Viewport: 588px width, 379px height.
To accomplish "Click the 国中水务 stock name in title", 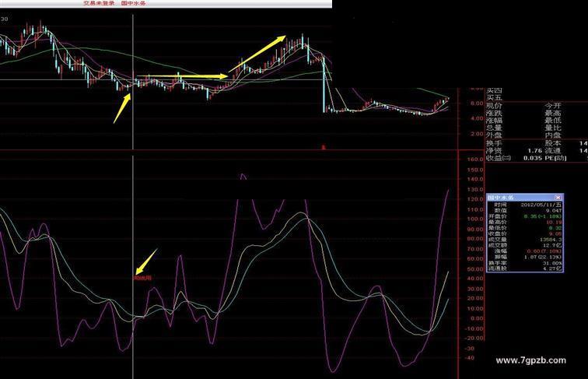I will click(x=133, y=3).
